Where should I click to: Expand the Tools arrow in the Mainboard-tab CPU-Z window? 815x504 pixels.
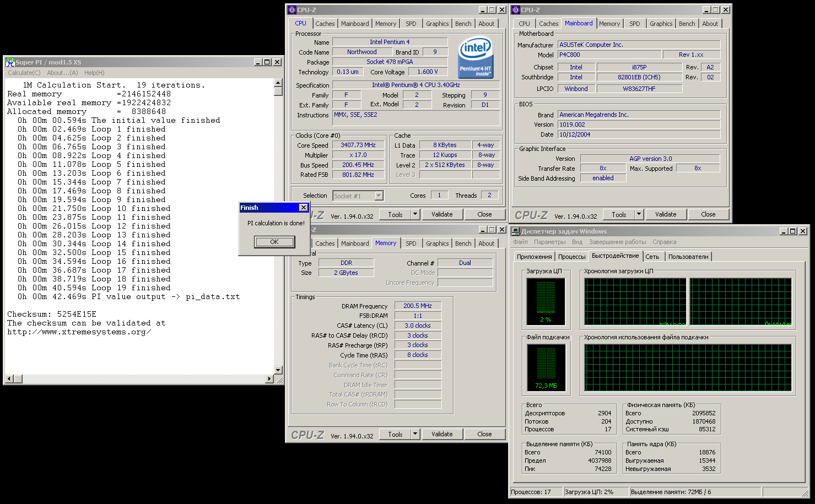point(639,214)
